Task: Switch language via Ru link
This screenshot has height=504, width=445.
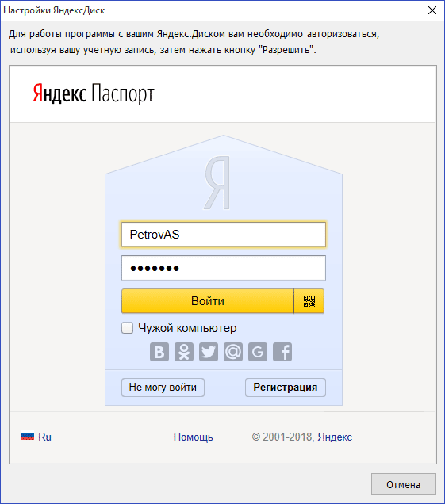Action: tap(44, 437)
